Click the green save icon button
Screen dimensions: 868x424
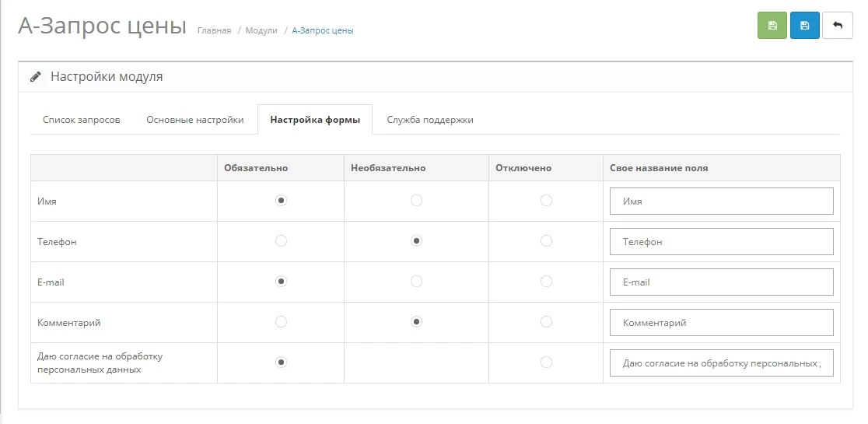(772, 26)
